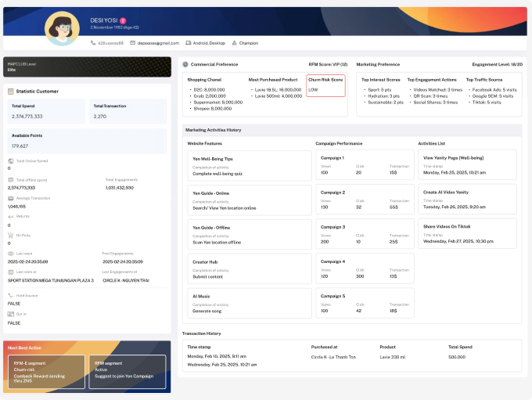Click the pink gender badge beside Desi Yosi
This screenshot has width=532, height=400.
123,21
